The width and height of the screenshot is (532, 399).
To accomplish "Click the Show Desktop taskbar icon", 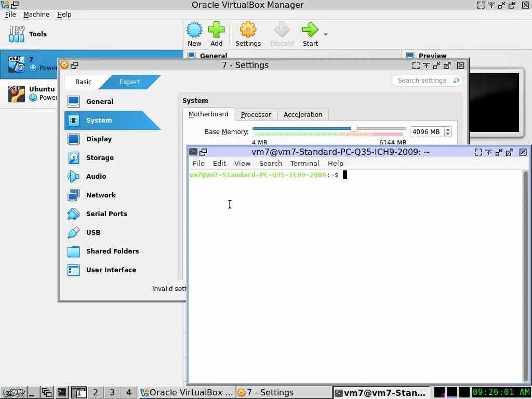I will [x=33, y=393].
